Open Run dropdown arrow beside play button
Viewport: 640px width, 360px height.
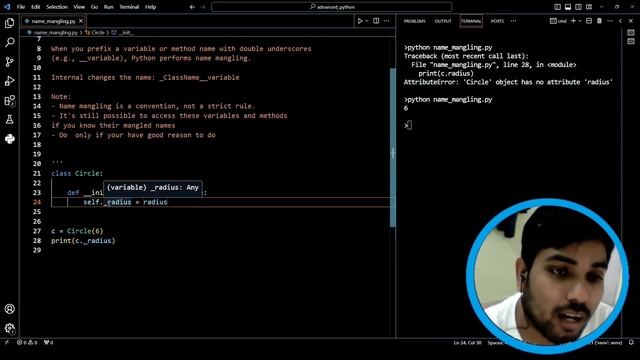click(x=367, y=21)
